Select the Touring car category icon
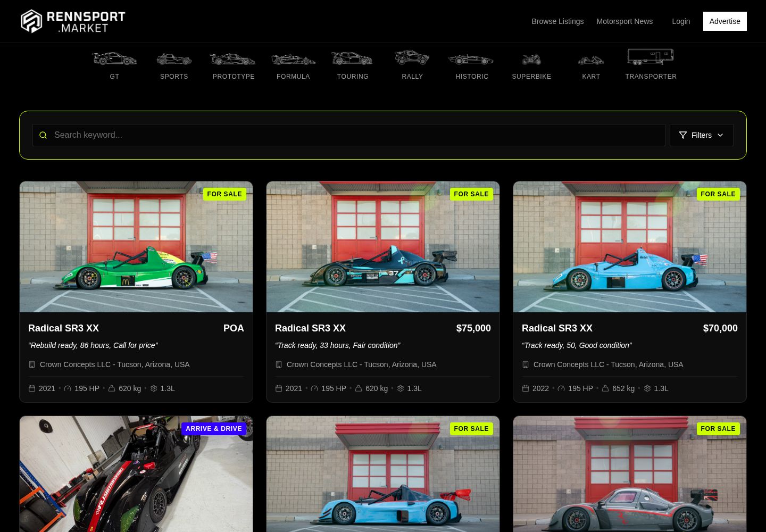The width and height of the screenshot is (766, 532). [x=352, y=58]
